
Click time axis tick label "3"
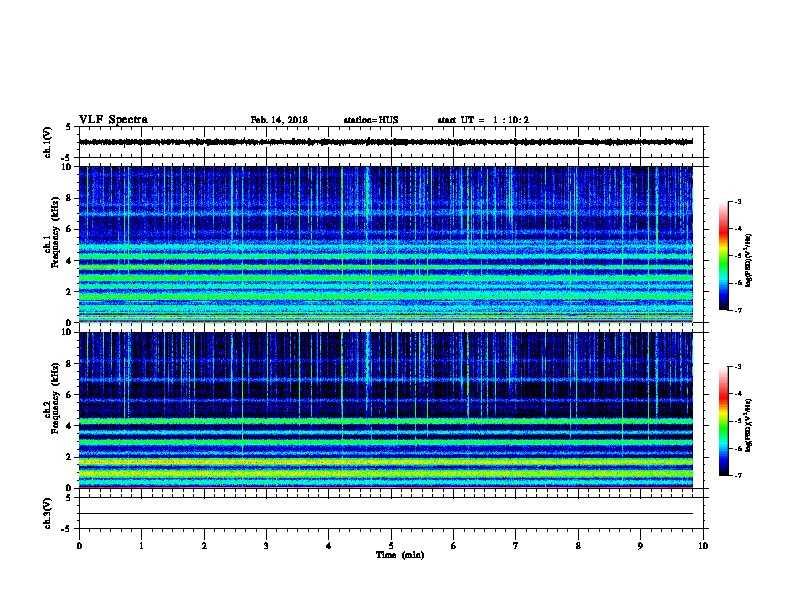pos(266,546)
